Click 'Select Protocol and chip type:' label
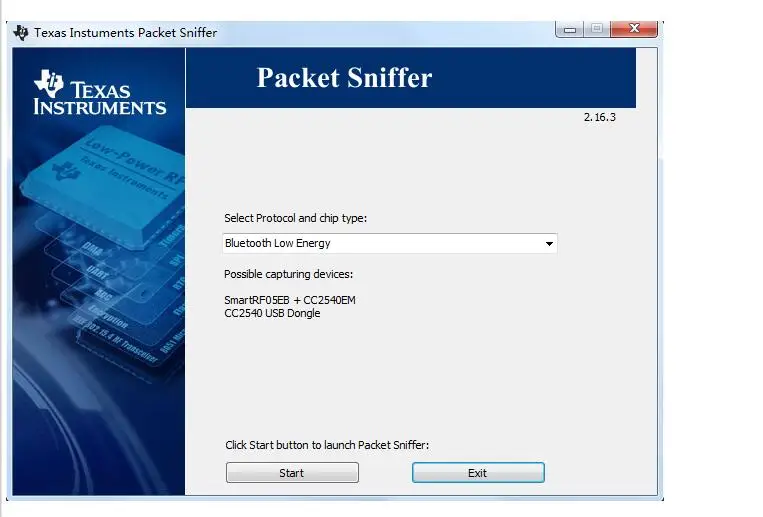Viewport: 763px width, 517px height. (x=295, y=218)
